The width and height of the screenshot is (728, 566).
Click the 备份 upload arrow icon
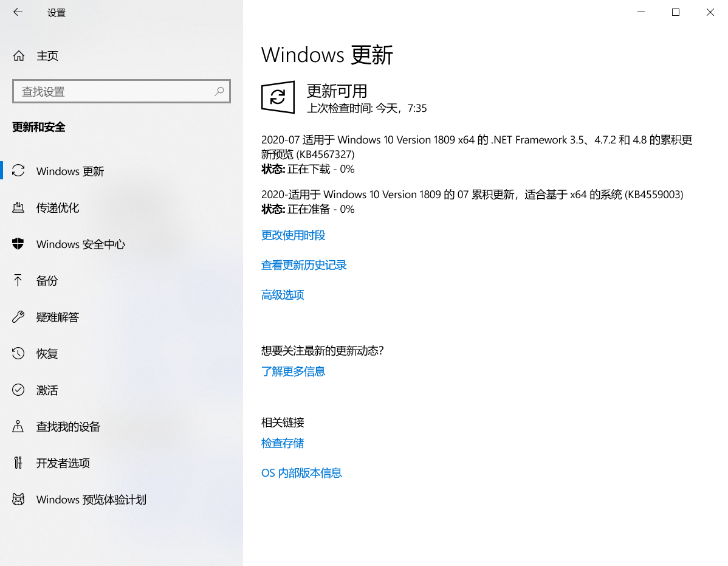(18, 280)
